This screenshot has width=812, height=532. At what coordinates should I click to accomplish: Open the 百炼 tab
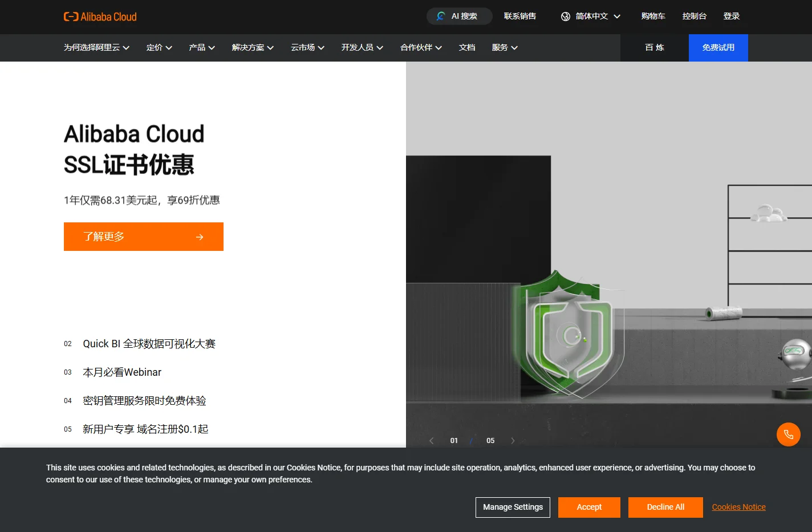click(655, 48)
